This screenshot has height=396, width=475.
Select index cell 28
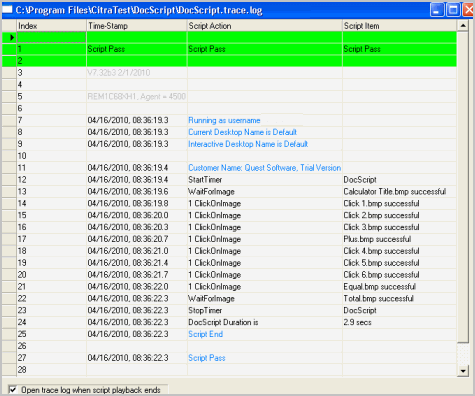tap(51, 370)
